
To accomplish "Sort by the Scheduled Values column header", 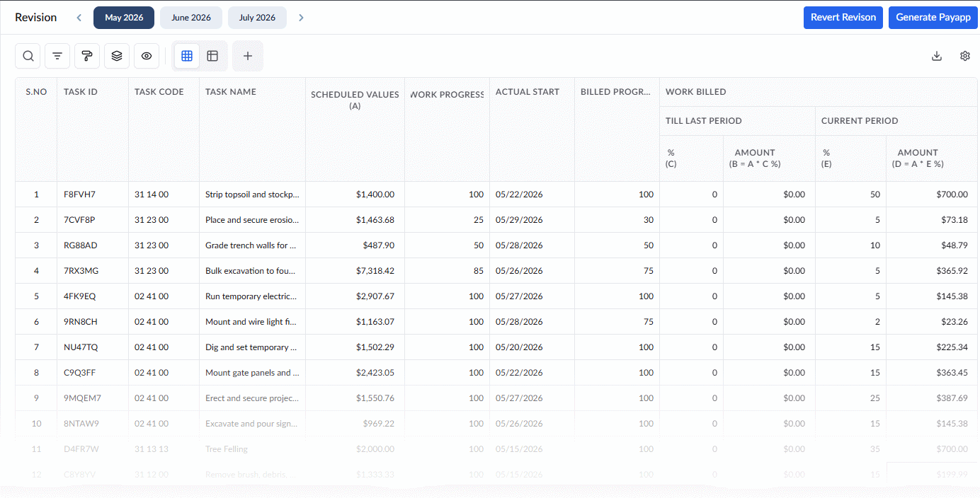I will 355,100.
